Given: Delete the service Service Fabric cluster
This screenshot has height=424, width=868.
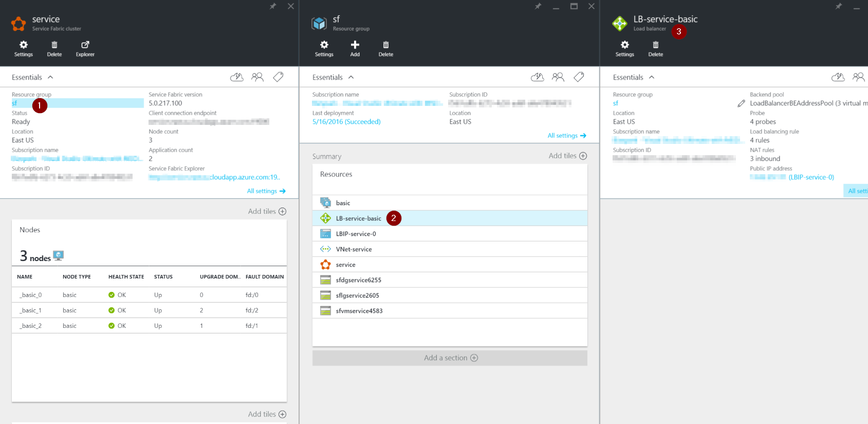Looking at the screenshot, I should [x=54, y=48].
